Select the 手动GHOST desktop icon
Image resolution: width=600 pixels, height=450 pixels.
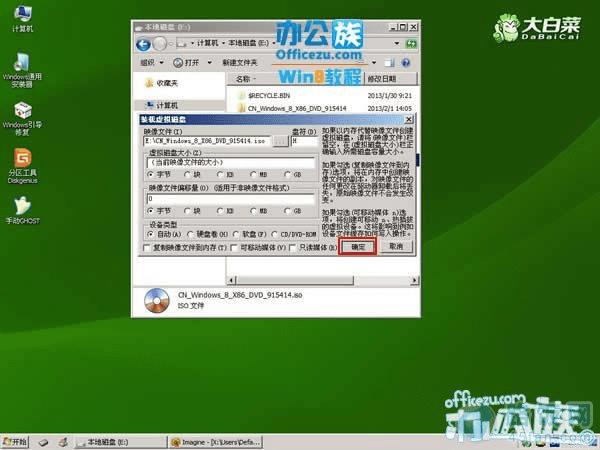tap(22, 210)
